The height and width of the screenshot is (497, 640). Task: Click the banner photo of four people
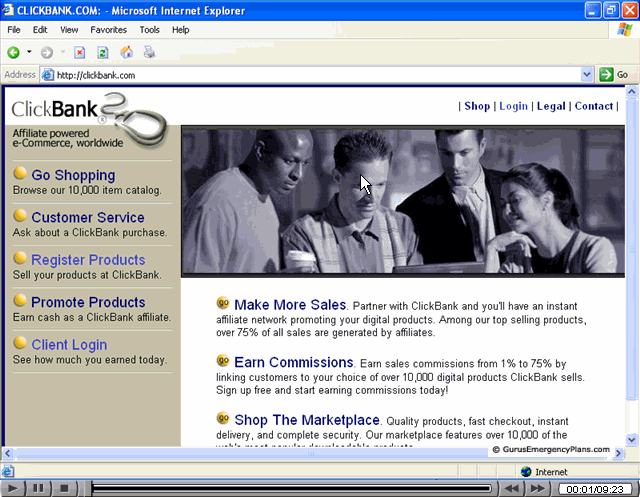click(x=403, y=201)
